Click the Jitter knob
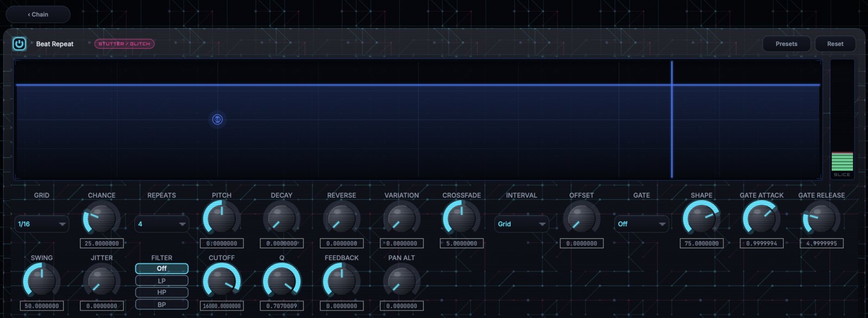This screenshot has height=318, width=868. (x=101, y=281)
